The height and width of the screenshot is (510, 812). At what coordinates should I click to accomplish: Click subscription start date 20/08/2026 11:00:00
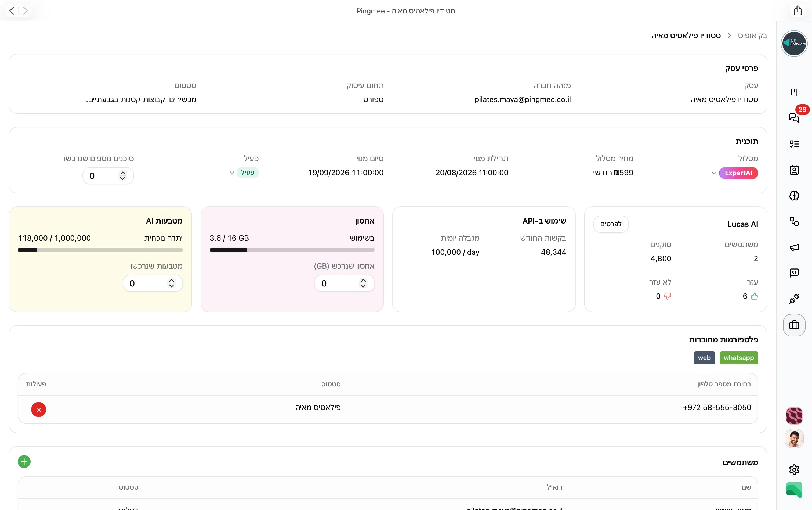472,173
